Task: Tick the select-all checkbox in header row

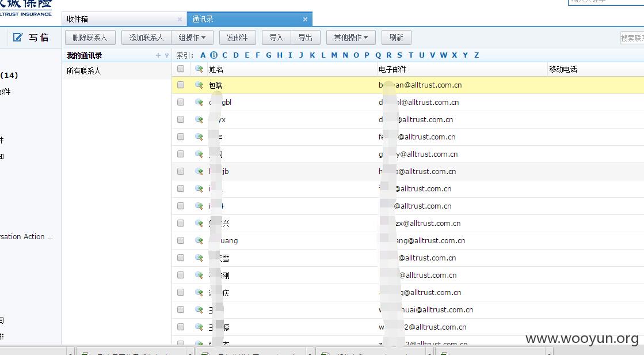Action: [181, 69]
